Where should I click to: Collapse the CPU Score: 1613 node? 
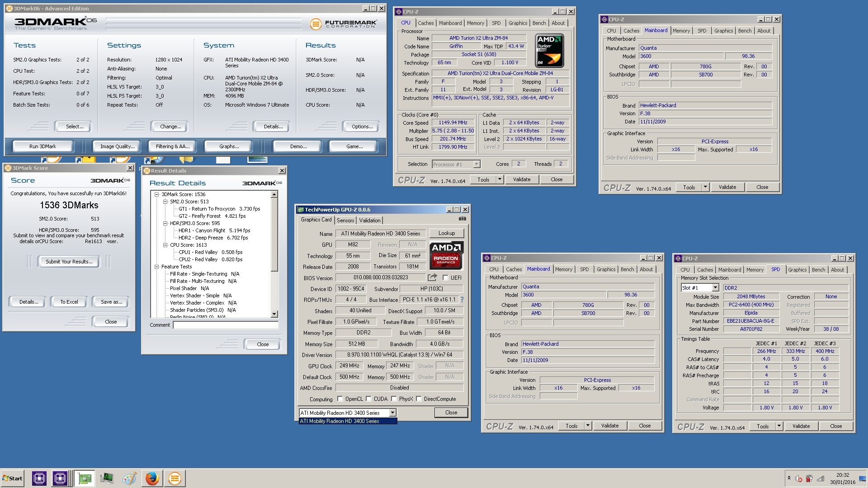[165, 245]
